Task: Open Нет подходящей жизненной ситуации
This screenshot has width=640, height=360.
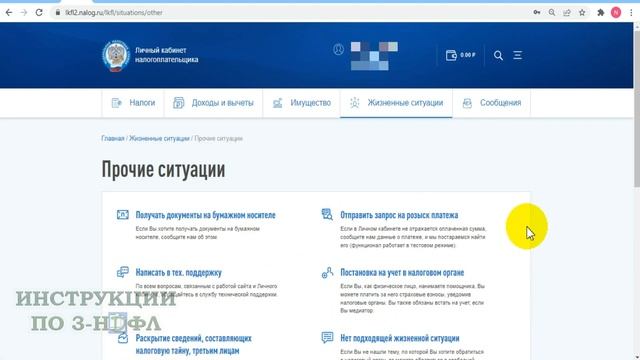Action: point(400,338)
